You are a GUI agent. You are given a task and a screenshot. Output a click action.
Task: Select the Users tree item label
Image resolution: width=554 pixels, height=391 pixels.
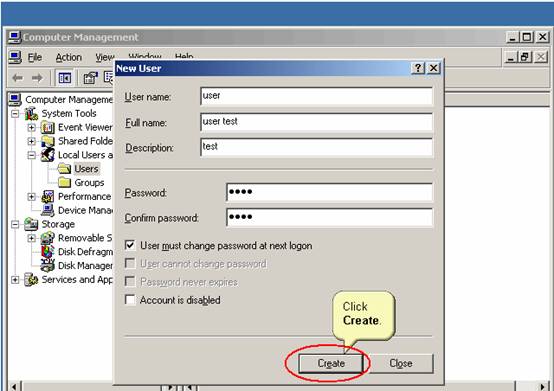tap(86, 169)
